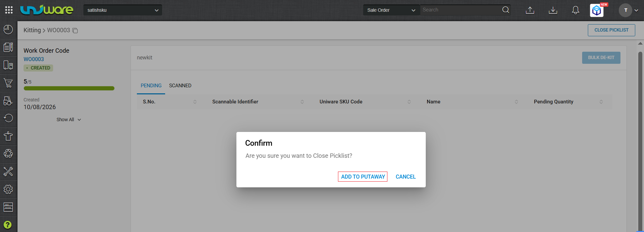644x232 pixels.
Task: Open the satishsku facility dropdown
Action: 123,10
